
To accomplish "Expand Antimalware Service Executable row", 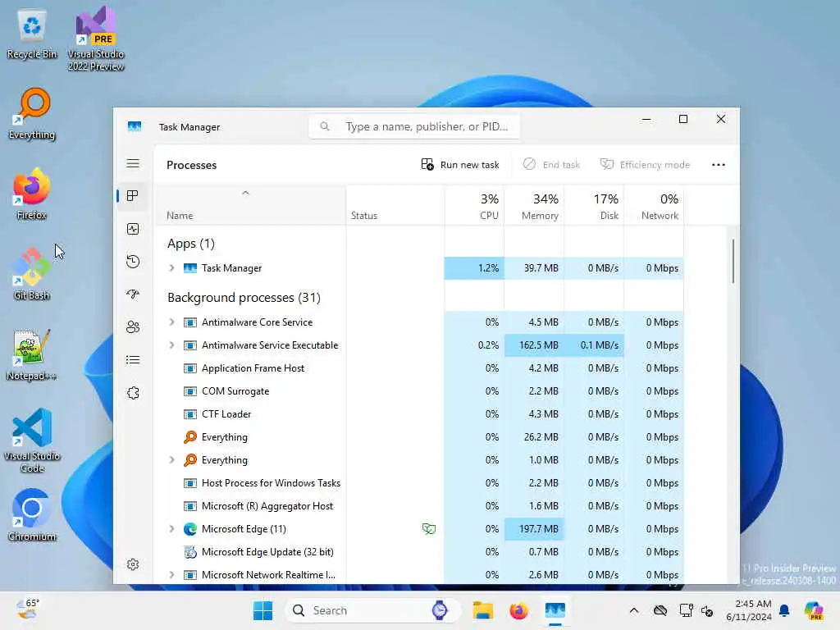I will coord(171,345).
